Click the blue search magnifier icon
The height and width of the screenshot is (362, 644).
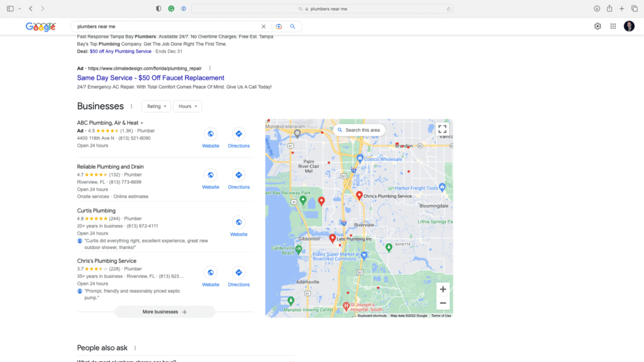293,26
